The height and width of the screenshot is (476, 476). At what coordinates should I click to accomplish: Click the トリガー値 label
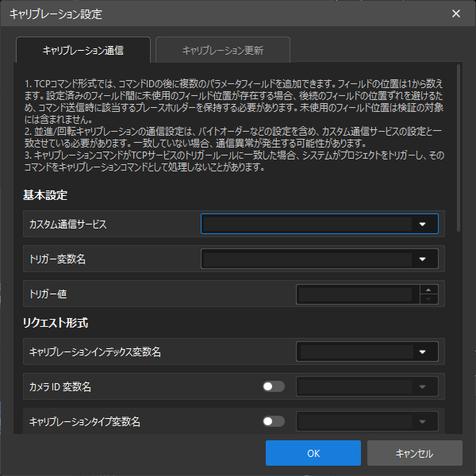(x=48, y=294)
